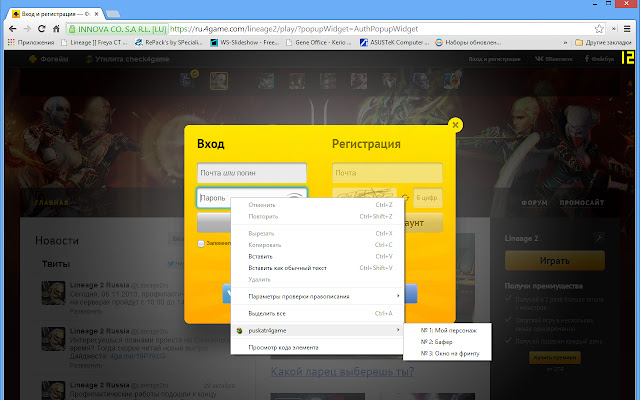Bookmark page with the star icon

click(599, 29)
